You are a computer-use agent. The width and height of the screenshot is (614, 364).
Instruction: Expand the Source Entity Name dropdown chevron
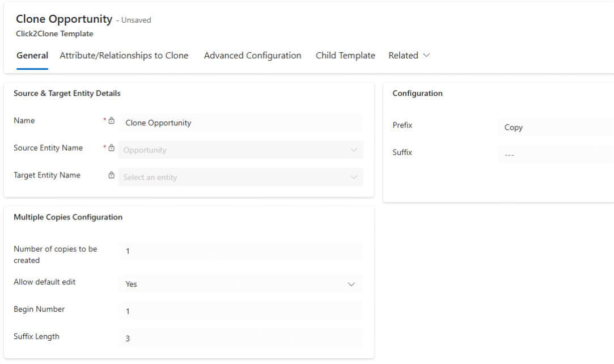(354, 150)
